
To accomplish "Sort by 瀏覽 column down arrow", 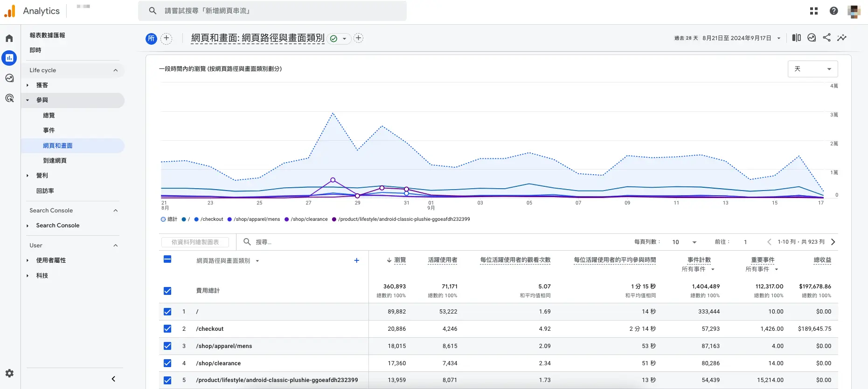I will coord(389,260).
